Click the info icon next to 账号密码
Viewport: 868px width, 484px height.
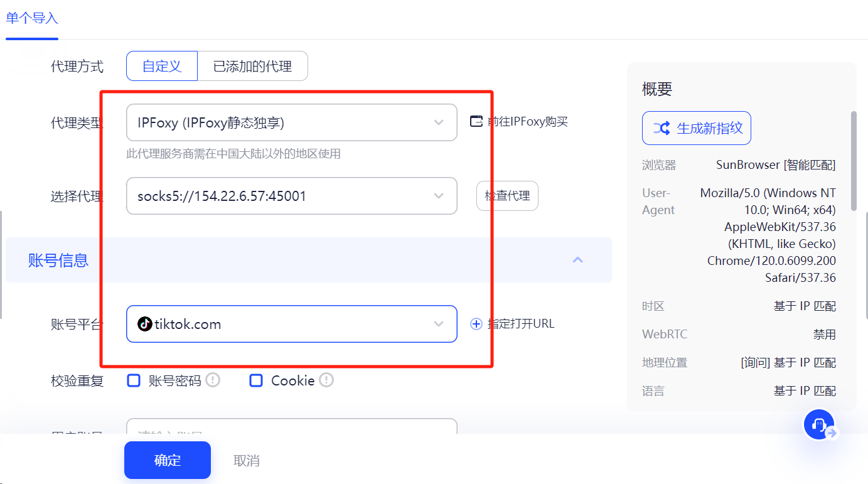pyautogui.click(x=213, y=380)
